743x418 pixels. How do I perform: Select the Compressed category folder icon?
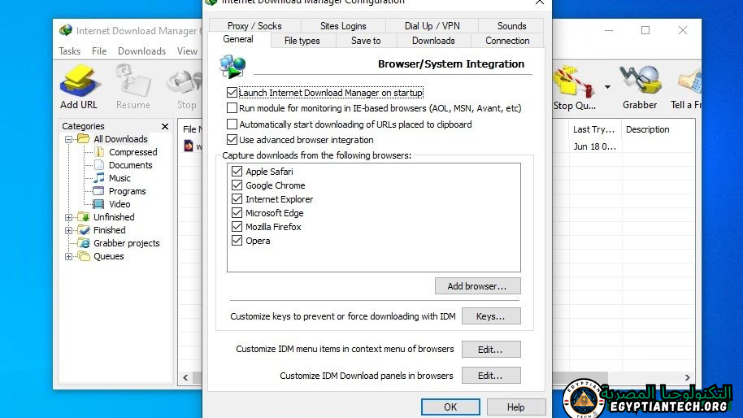click(x=100, y=152)
